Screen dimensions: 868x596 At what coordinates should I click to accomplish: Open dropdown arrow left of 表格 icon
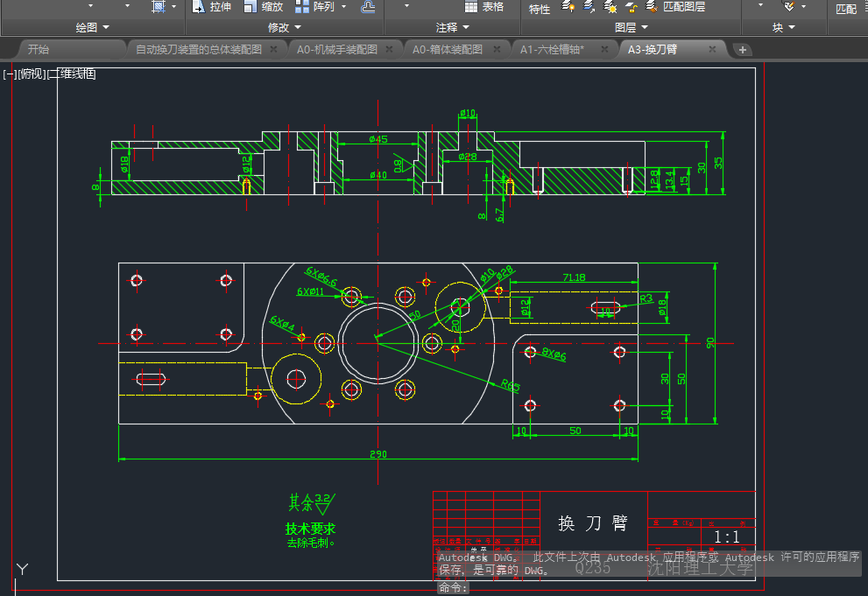point(407,6)
